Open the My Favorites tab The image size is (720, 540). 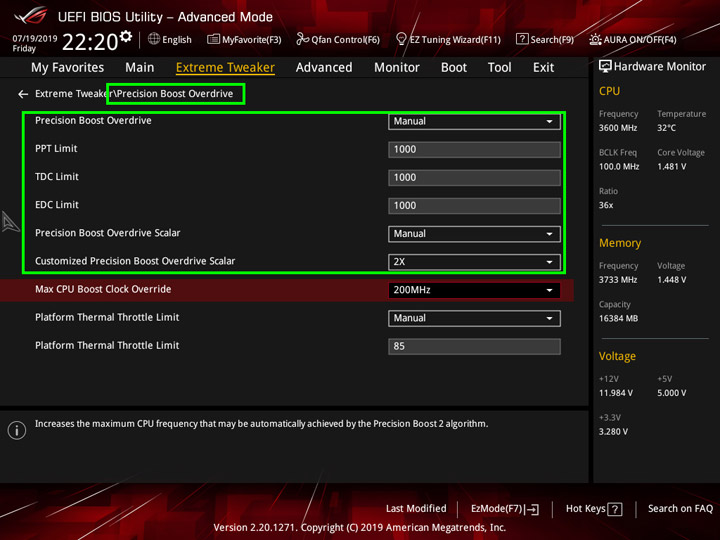(68, 68)
